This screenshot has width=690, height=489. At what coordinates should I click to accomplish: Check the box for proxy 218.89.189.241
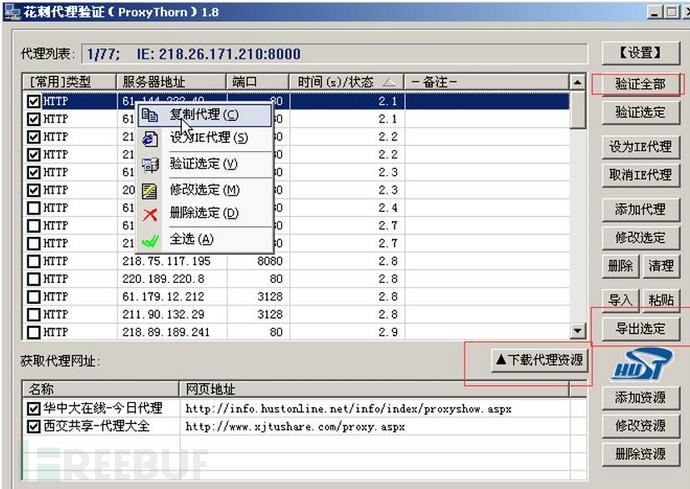(x=33, y=332)
